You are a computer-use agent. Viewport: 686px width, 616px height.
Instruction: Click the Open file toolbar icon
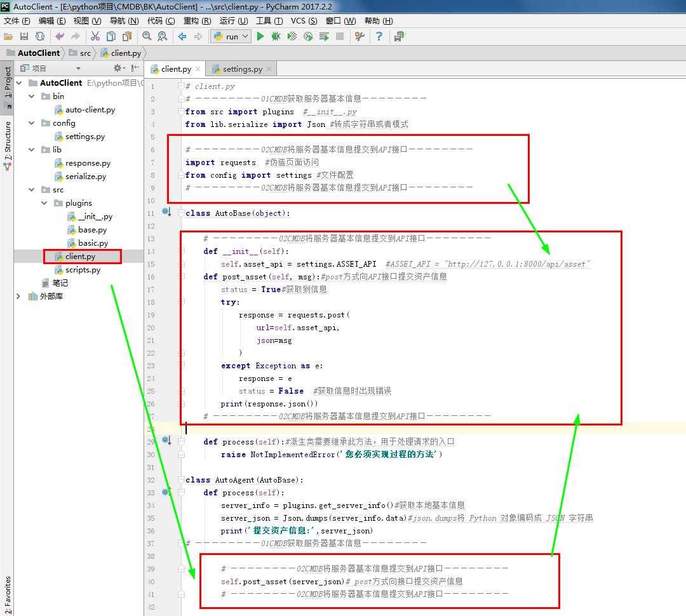click(8, 37)
